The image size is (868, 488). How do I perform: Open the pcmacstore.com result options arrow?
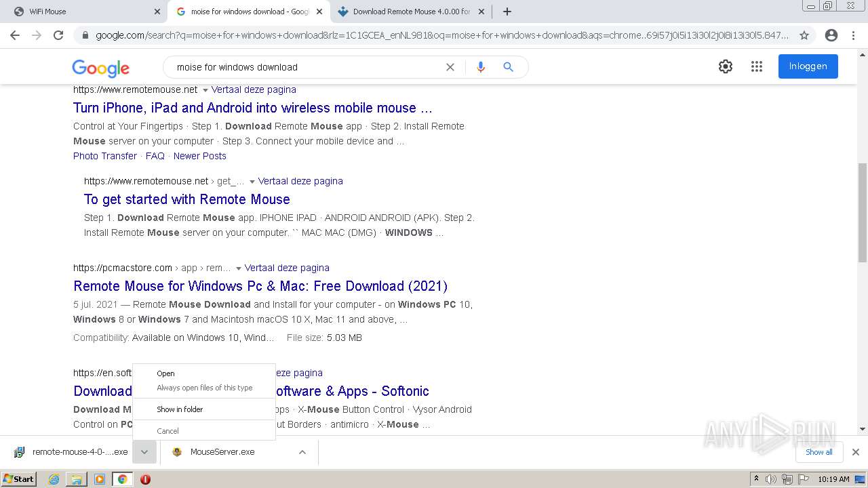(238, 268)
